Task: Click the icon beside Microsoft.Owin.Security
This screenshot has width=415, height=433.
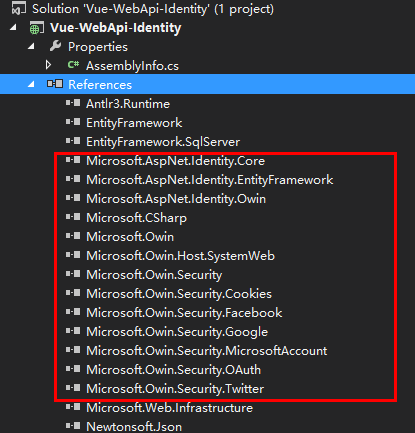Action: pos(73,274)
